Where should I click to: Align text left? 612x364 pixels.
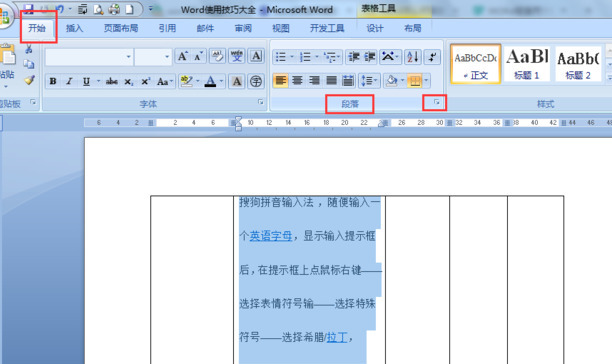click(281, 81)
